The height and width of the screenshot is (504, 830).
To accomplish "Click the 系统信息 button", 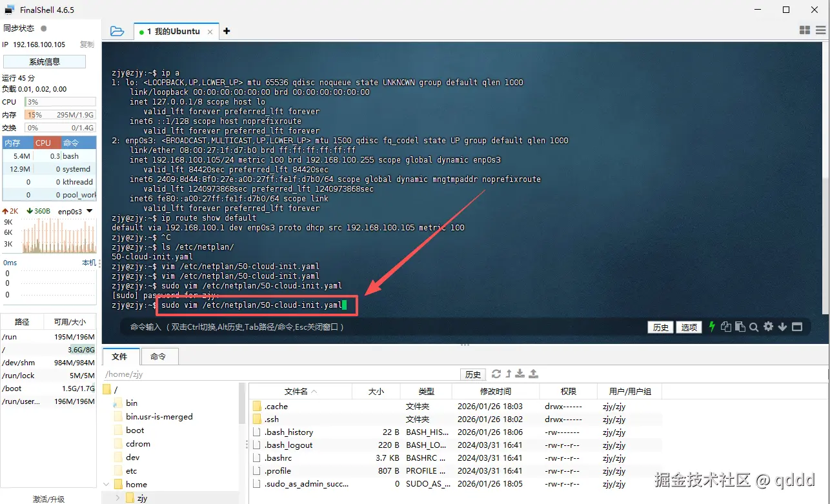I will pos(45,61).
